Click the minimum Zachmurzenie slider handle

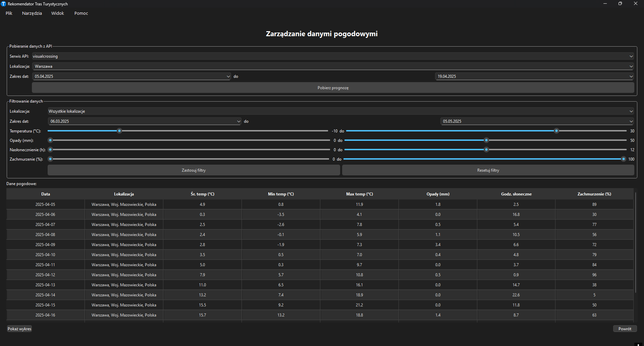pyautogui.click(x=50, y=159)
